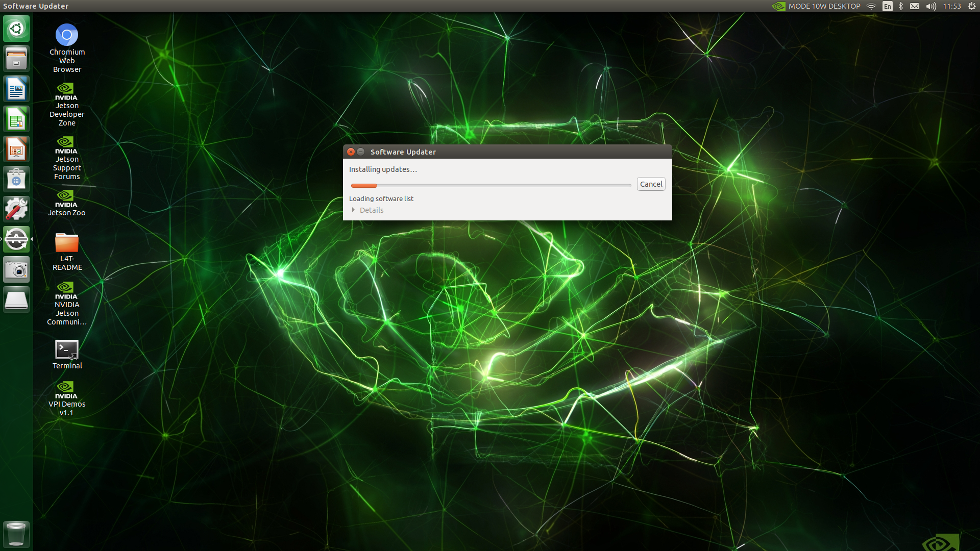Click the 11:53 clock indicator
Image resolution: width=980 pixels, height=551 pixels.
click(952, 6)
